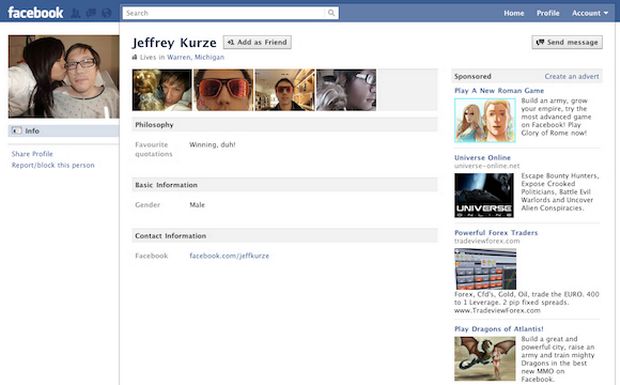Open second photo with red sunglasses close-up
The width and height of the screenshot is (620, 385).
(x=223, y=90)
